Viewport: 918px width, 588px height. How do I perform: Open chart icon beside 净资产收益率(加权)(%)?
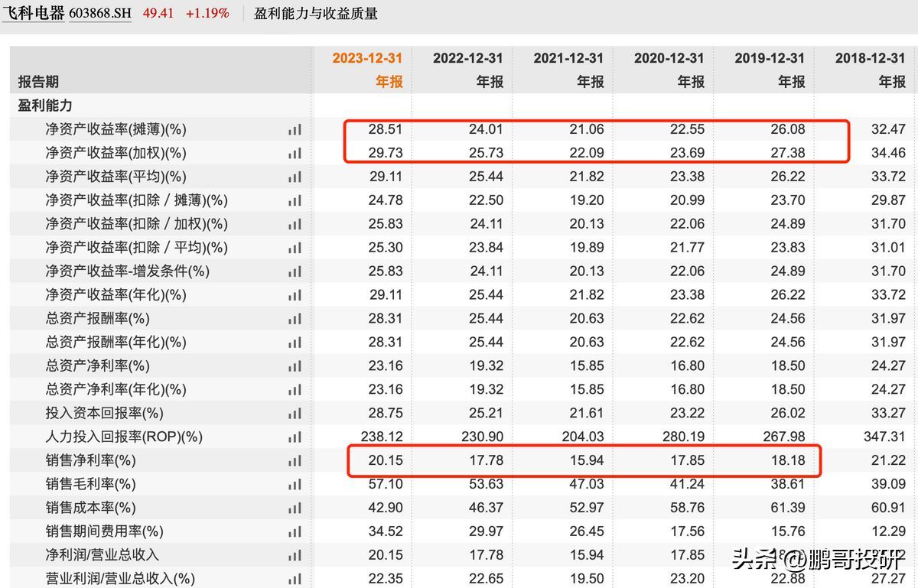click(295, 153)
